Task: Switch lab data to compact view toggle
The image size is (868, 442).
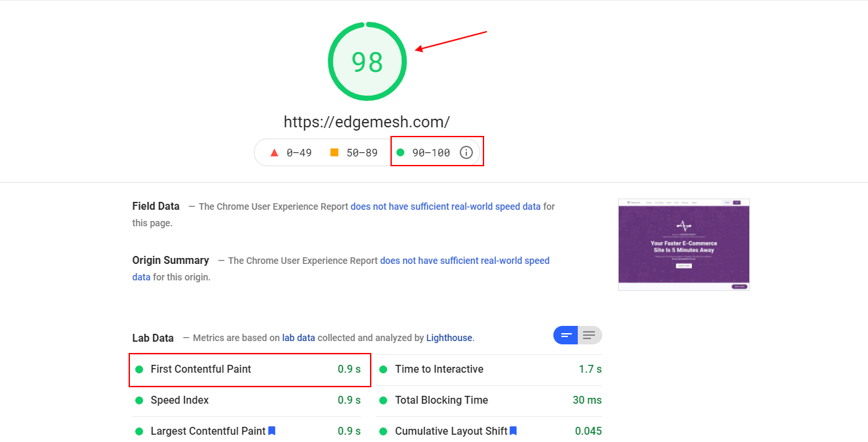Action: pos(566,335)
